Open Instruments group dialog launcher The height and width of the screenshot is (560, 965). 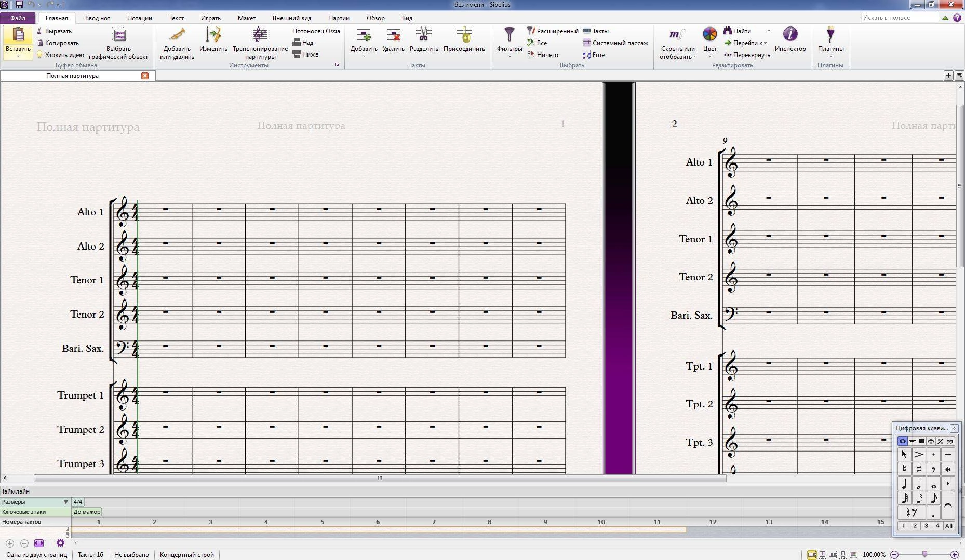[337, 65]
